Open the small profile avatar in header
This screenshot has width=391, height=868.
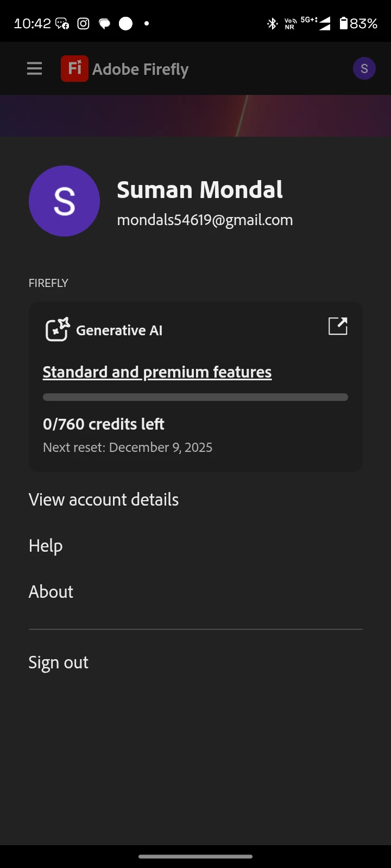(364, 68)
